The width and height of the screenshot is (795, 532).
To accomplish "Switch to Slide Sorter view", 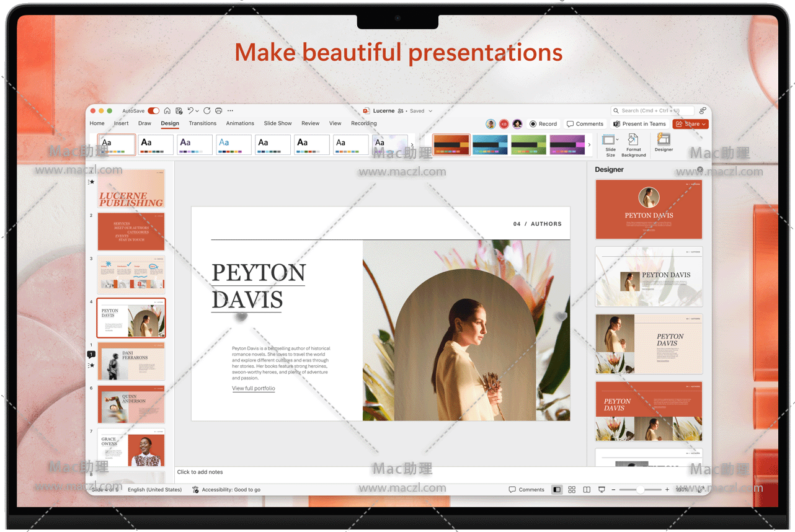I will click(x=572, y=490).
